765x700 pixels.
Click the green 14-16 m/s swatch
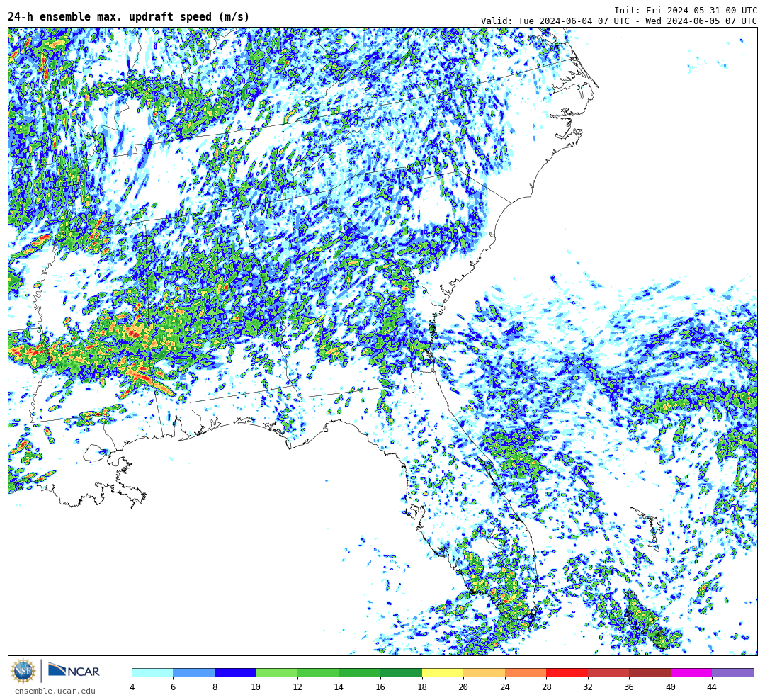[360, 672]
